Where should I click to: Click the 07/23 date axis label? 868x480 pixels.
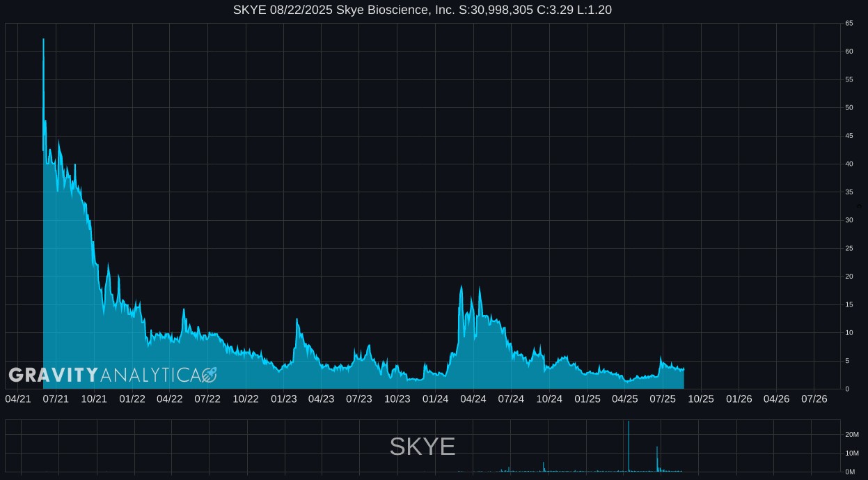click(359, 398)
